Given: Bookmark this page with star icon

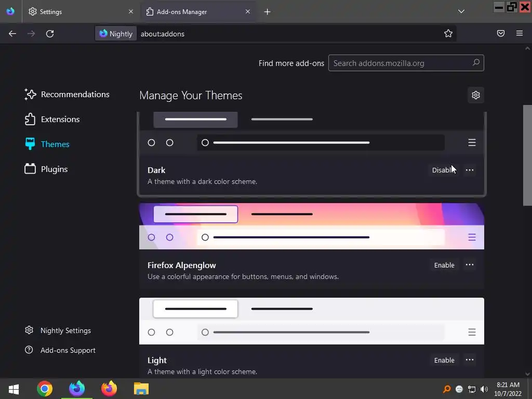Looking at the screenshot, I should 448,33.
